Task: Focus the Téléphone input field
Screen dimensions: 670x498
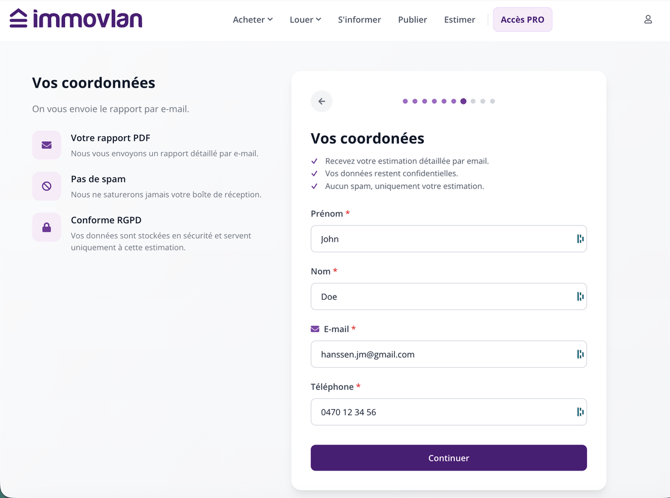Action: tap(449, 412)
